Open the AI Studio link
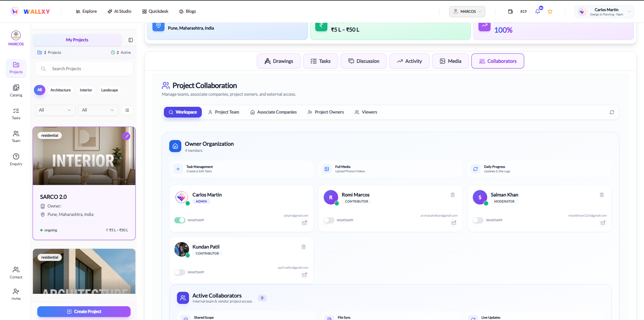The width and height of the screenshot is (644, 320). (119, 11)
